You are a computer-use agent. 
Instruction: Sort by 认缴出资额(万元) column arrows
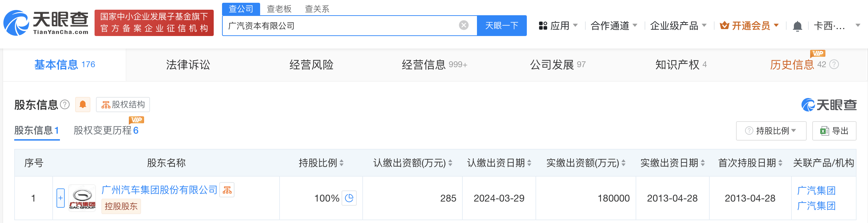[x=450, y=163]
